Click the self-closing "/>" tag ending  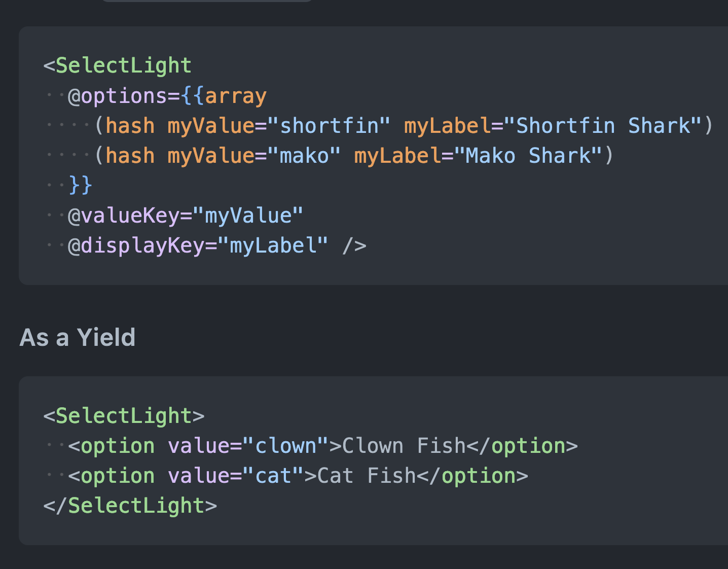[354, 245]
